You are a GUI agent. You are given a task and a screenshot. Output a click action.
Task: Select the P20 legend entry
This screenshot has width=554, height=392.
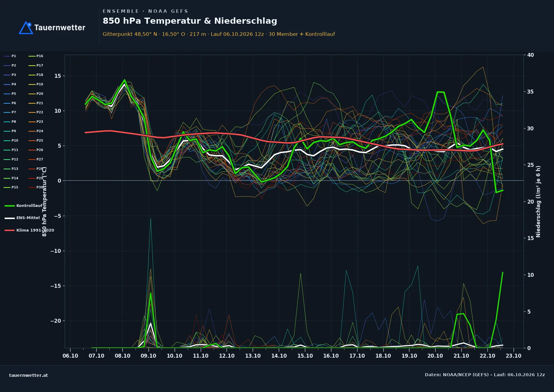[x=36, y=94]
